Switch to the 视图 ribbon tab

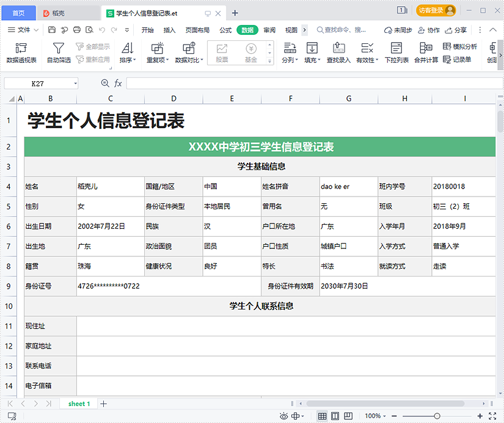pos(291,30)
